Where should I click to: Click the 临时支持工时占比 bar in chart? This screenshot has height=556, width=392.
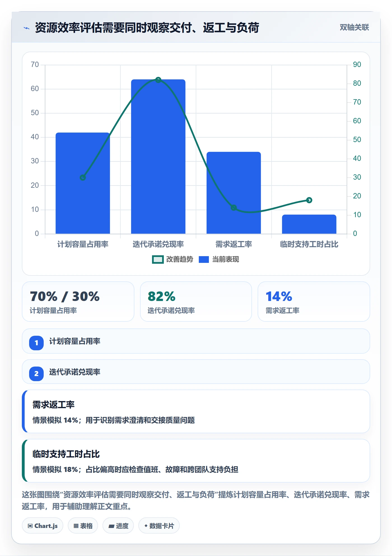(x=309, y=224)
